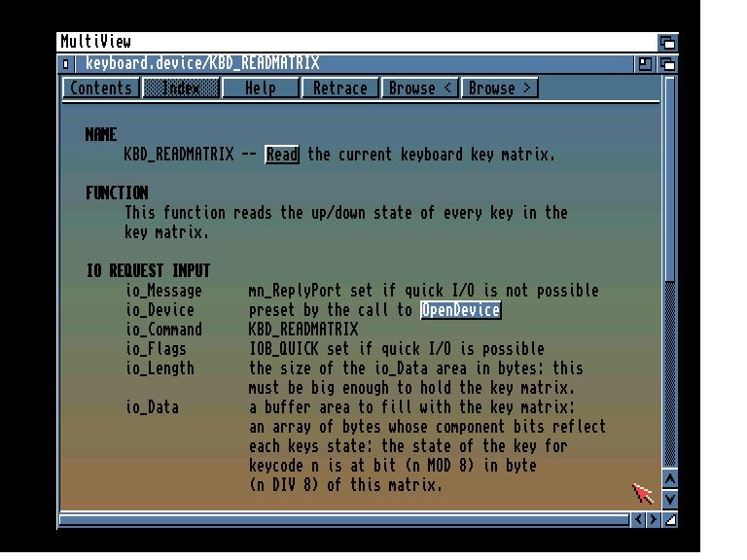
Task: Click the Index button
Action: pos(180,88)
